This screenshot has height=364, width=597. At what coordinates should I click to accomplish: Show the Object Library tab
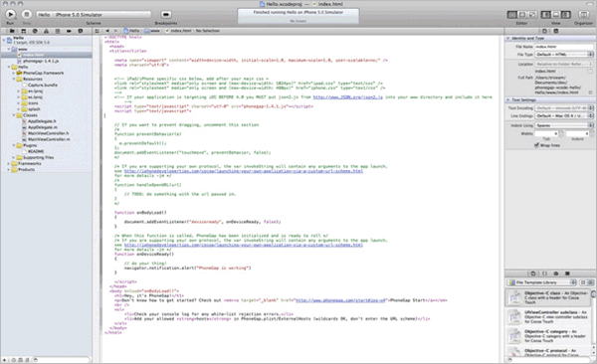(x=556, y=273)
